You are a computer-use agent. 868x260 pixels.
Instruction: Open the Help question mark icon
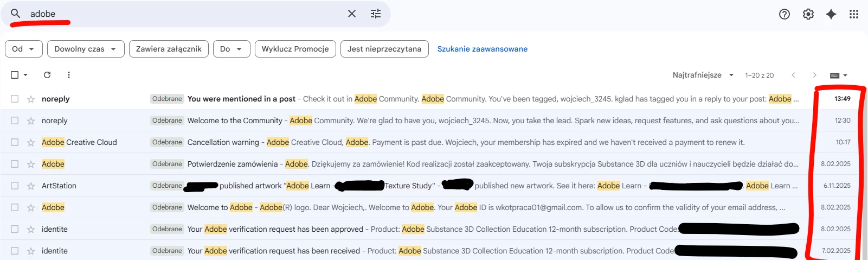click(785, 14)
